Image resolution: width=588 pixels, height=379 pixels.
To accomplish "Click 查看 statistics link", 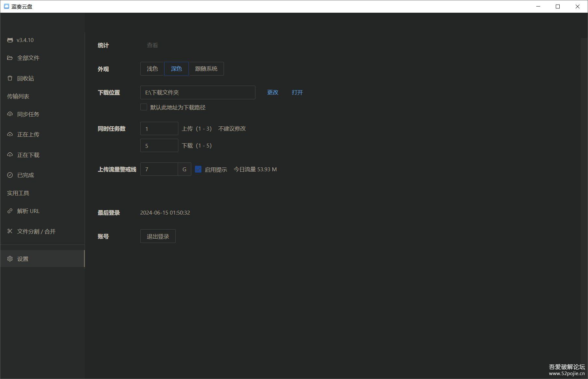I will pyautogui.click(x=152, y=45).
